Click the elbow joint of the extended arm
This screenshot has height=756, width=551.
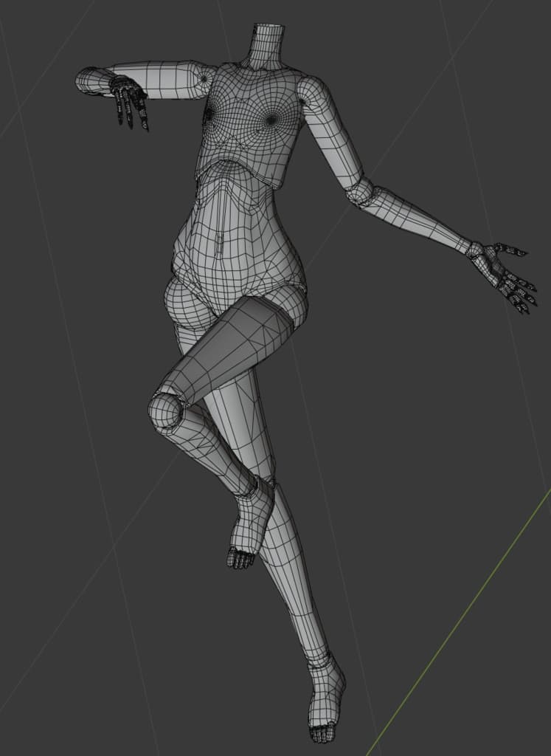click(x=361, y=192)
